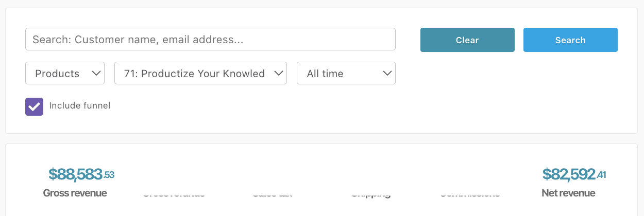Click the customer name search field
The width and height of the screenshot is (644, 216).
[x=210, y=39]
